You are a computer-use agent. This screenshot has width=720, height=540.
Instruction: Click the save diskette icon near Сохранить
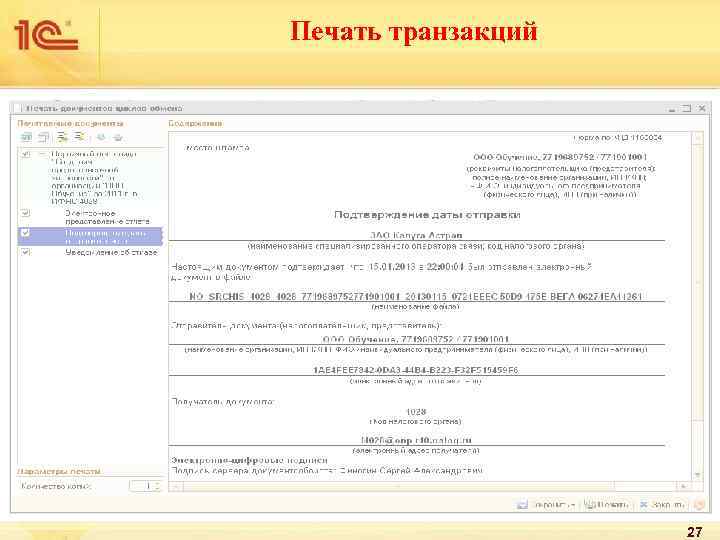pos(522,505)
